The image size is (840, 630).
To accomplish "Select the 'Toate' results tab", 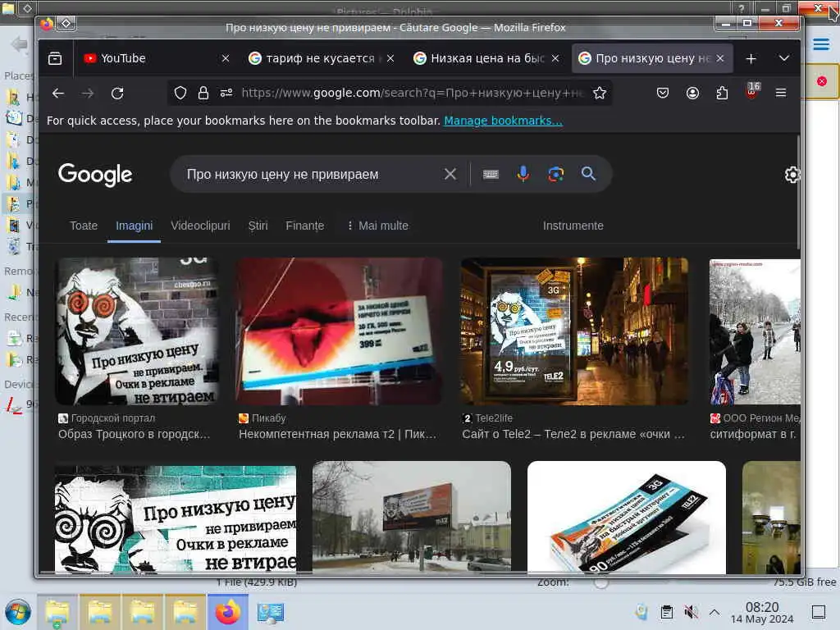I will [84, 226].
